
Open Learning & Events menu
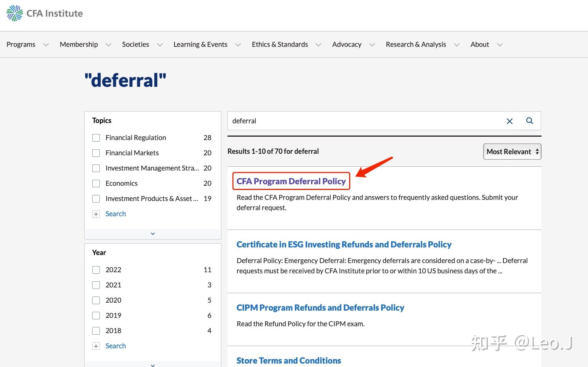tap(200, 45)
